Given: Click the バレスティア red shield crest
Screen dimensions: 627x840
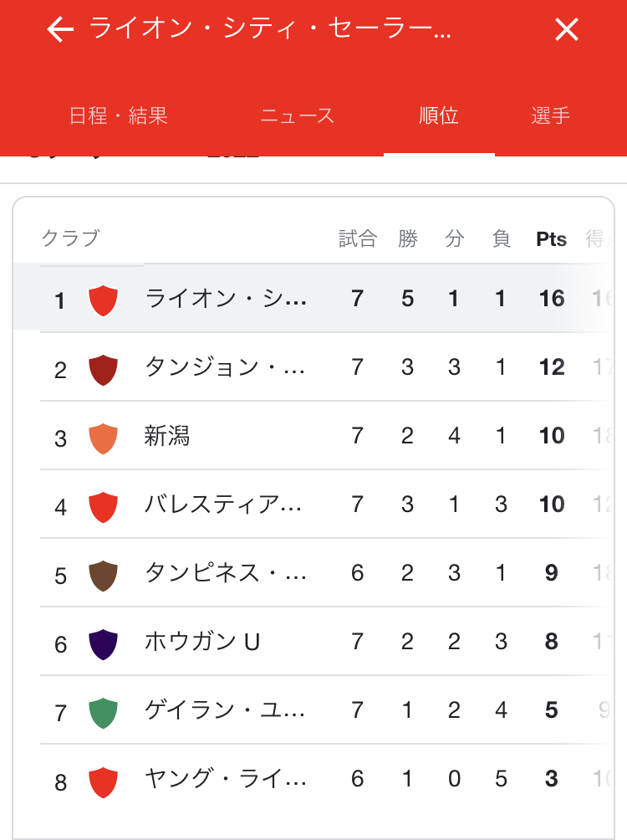Looking at the screenshot, I should pos(103,507).
